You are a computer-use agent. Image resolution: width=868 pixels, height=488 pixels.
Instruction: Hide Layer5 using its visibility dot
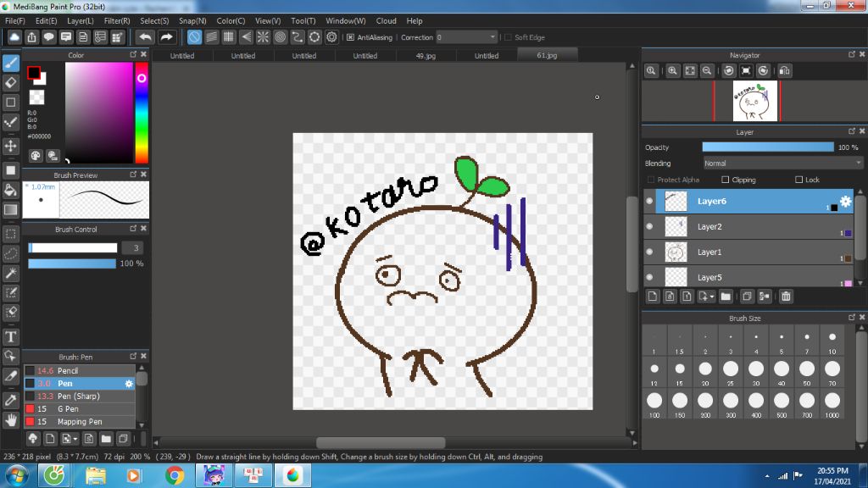click(x=649, y=277)
